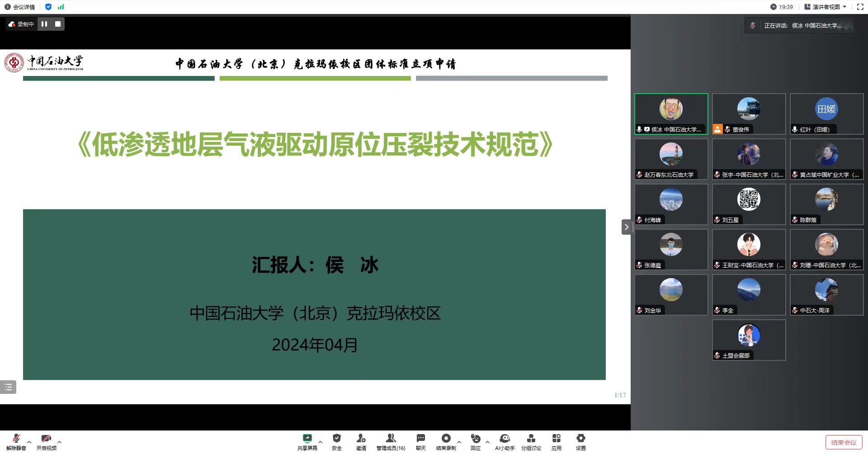Expand audio options arrow beside 解除静音
This screenshot has width=868, height=454.
pyautogui.click(x=29, y=442)
